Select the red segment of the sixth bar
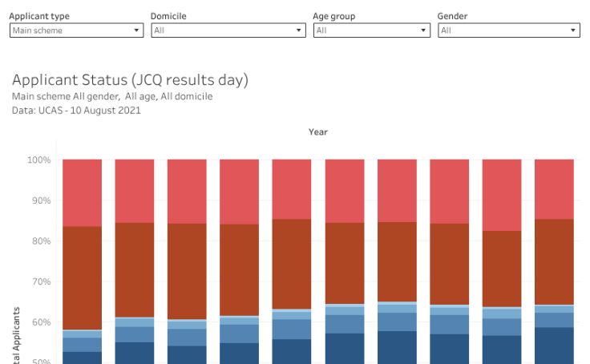 click(x=345, y=191)
